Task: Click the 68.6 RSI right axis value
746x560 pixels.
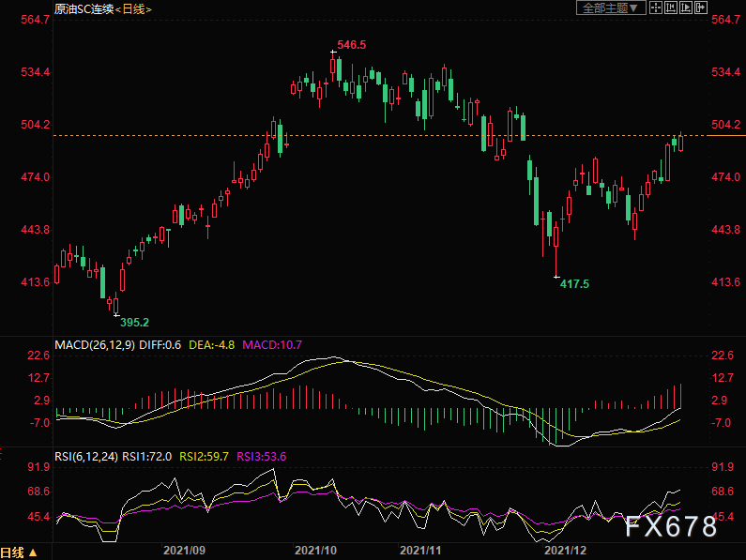Action: coord(723,492)
